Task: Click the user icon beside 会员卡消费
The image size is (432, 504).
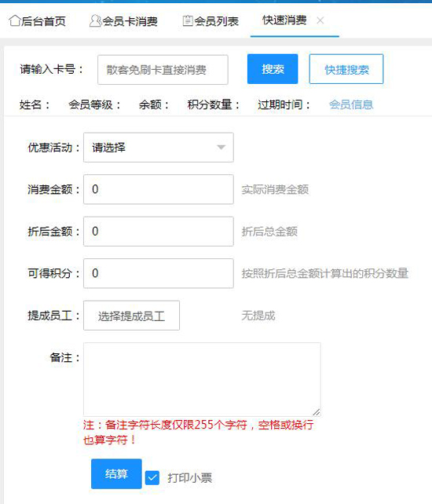Action: [95, 21]
